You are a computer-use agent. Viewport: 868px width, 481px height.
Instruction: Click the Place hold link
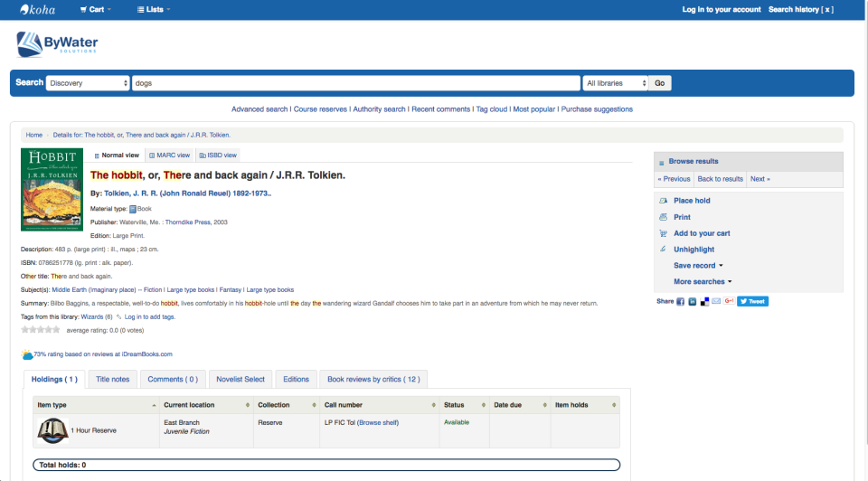coord(692,201)
